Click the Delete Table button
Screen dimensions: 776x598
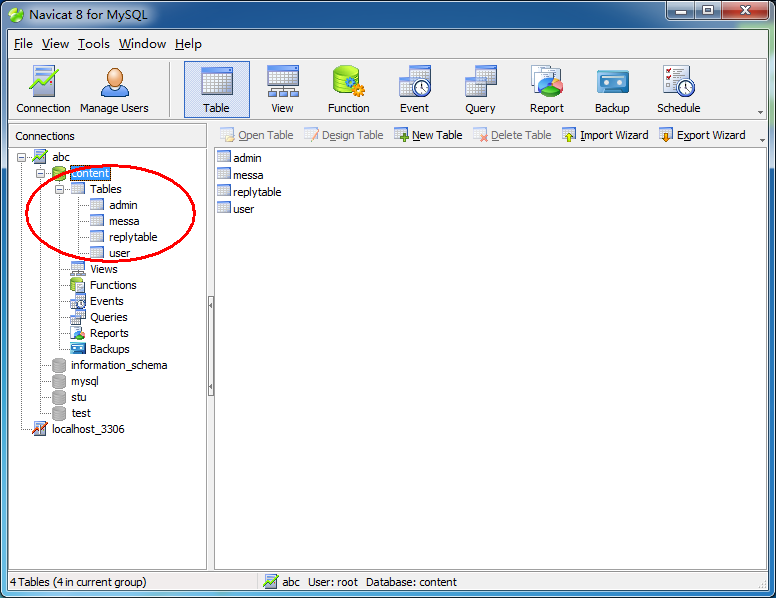pos(512,135)
